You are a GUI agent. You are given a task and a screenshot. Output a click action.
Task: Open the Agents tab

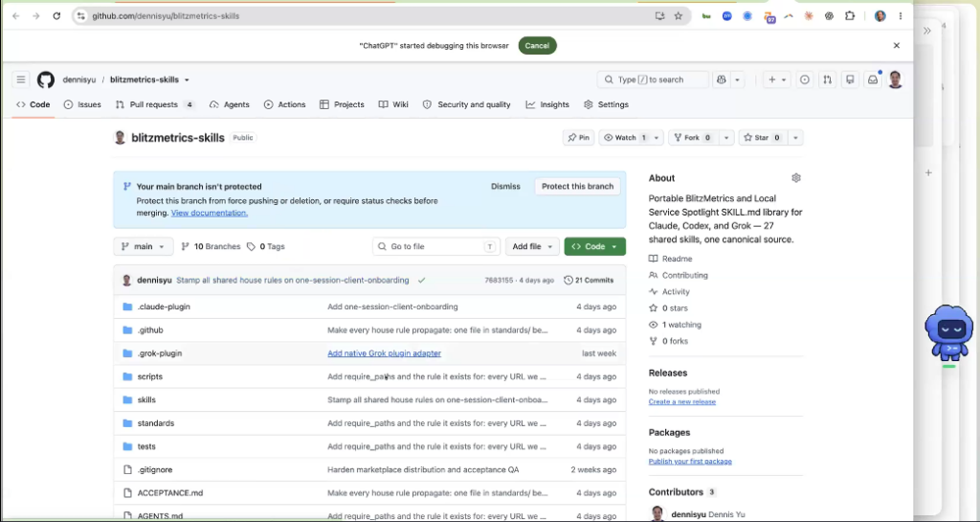coord(230,104)
